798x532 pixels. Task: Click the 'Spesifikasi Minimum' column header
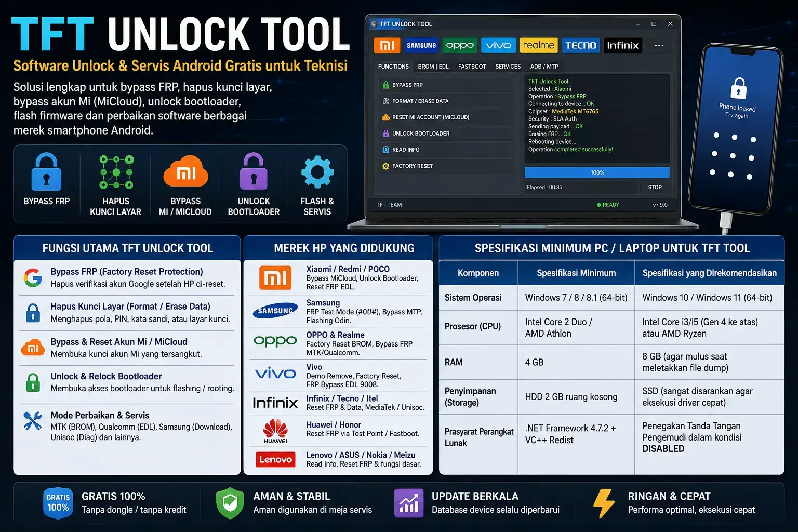(576, 273)
